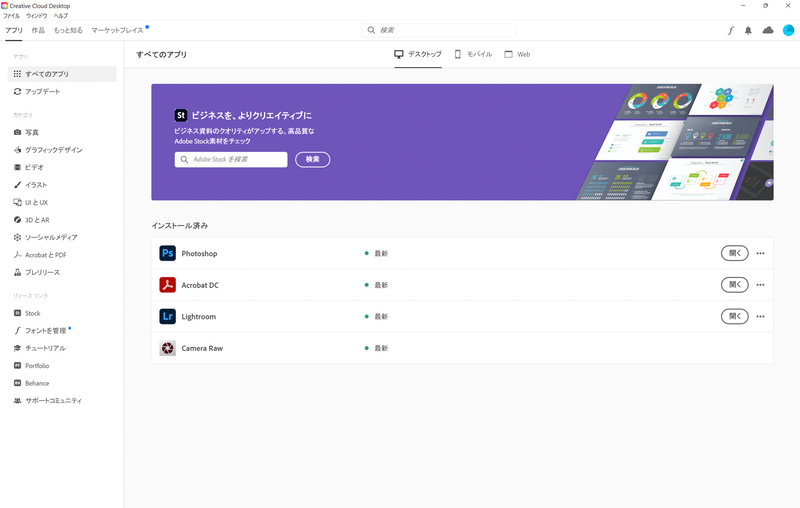Screen dimensions: 800x508
Task: Click the Acrobat DC app icon
Action: click(167, 285)
